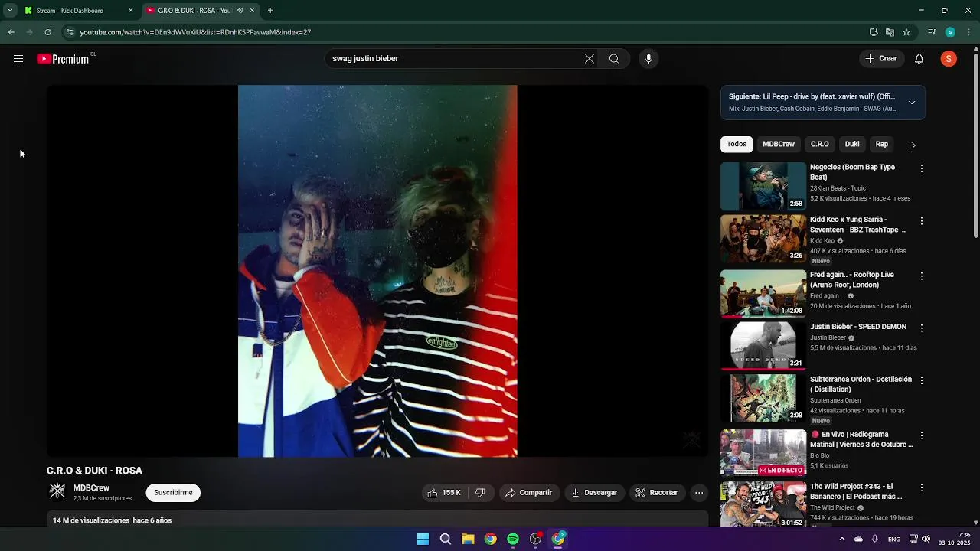Select the C.R.O filter chip
This screenshot has width=980, height=551.
820,144
